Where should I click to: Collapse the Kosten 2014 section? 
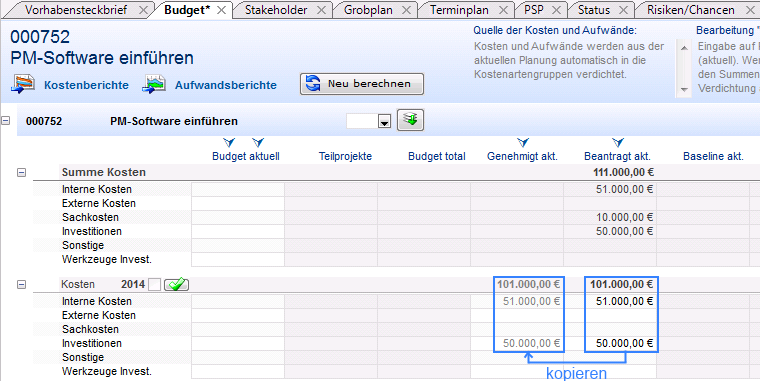coord(21,285)
